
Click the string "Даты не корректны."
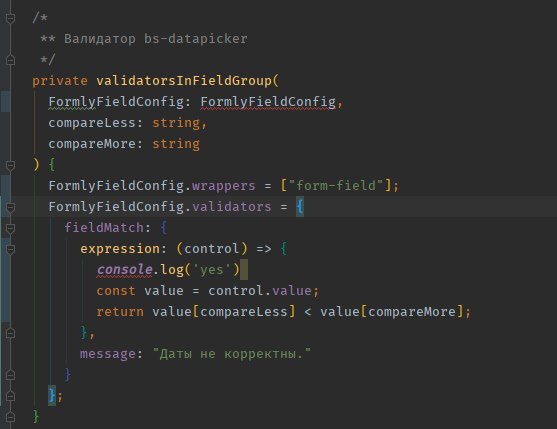point(232,354)
